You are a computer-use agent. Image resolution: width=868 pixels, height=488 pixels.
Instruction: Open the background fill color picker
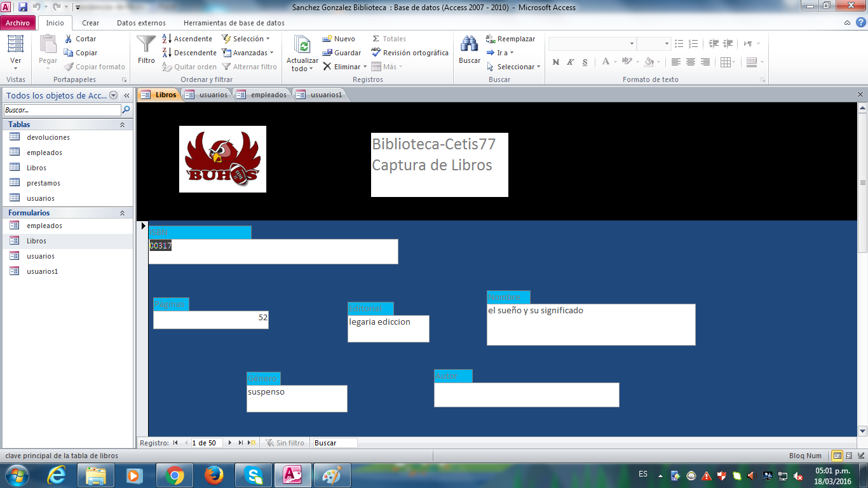(651, 62)
